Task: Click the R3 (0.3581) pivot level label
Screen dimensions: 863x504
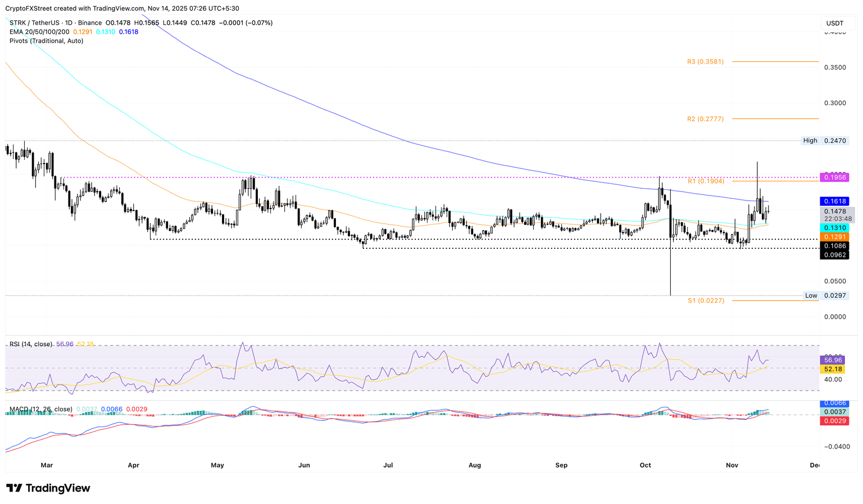Action: 705,61
